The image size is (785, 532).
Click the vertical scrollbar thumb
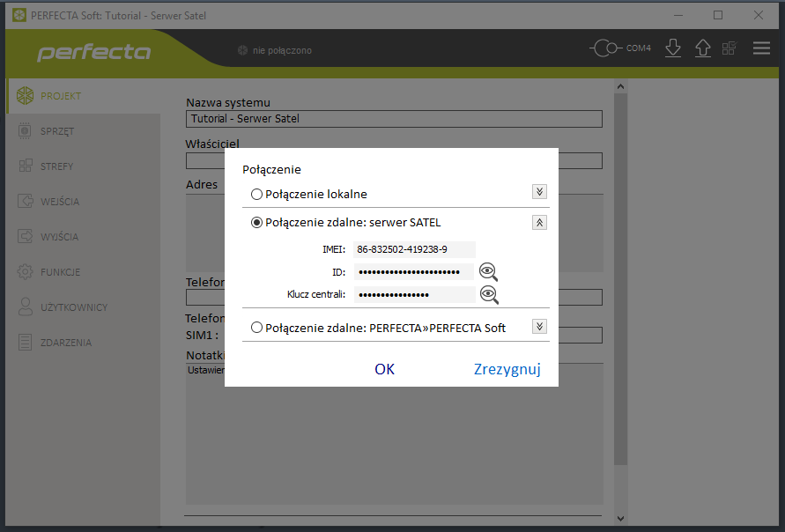point(621,278)
